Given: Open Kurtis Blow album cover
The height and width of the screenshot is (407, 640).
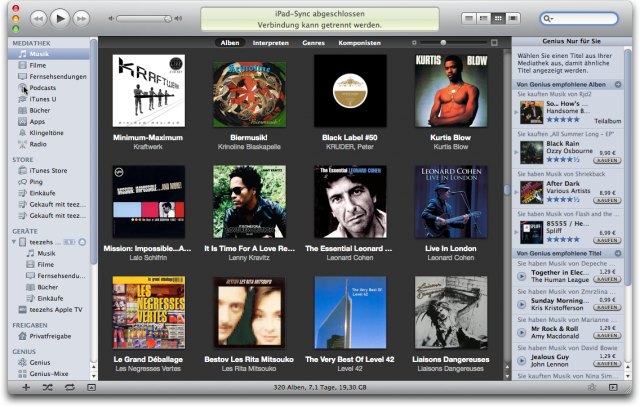Looking at the screenshot, I should (x=451, y=91).
